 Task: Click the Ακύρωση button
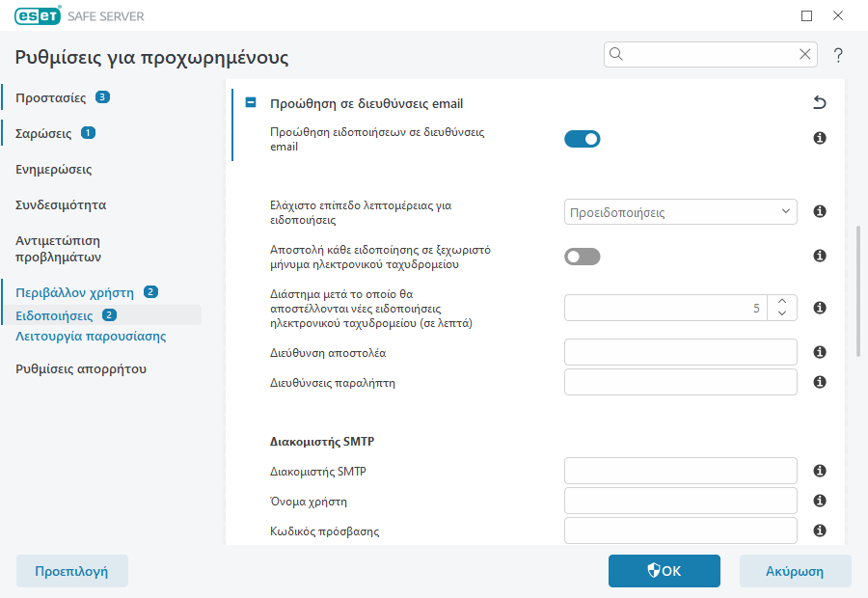[795, 571]
